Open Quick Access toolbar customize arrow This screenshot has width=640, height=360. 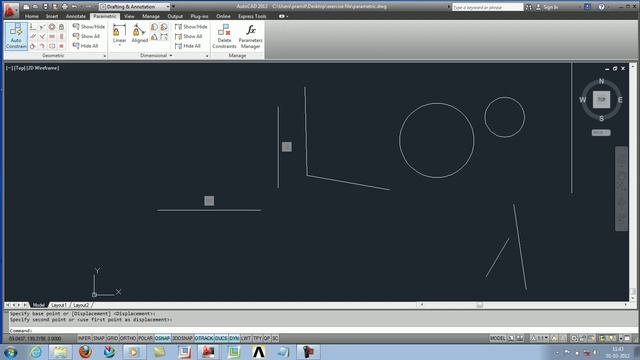click(x=173, y=7)
